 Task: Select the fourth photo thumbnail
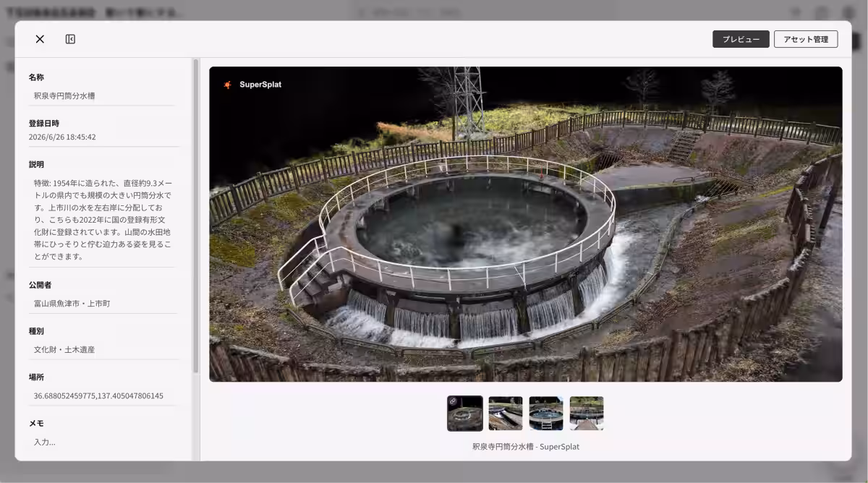[587, 413]
